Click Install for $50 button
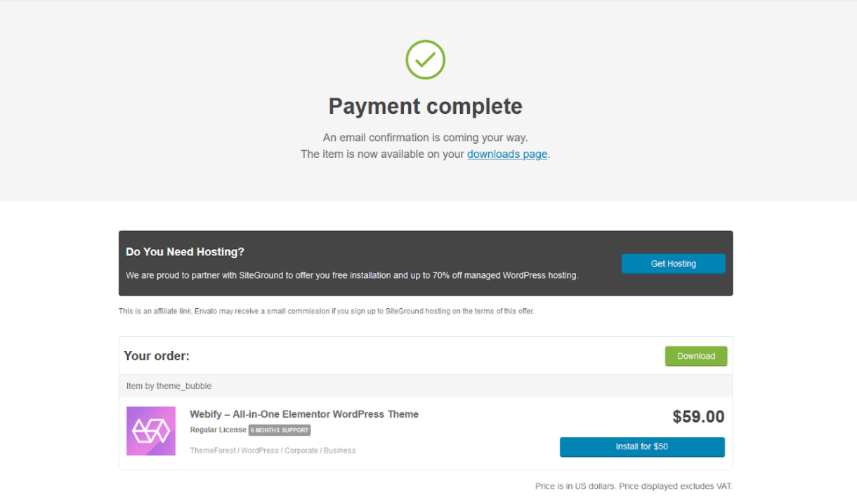 click(642, 446)
